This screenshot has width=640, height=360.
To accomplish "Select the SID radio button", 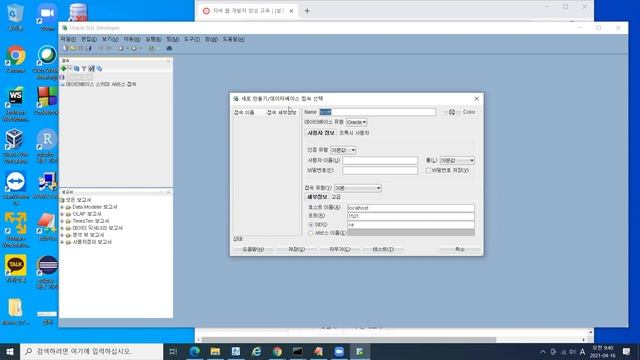I will pyautogui.click(x=311, y=225).
